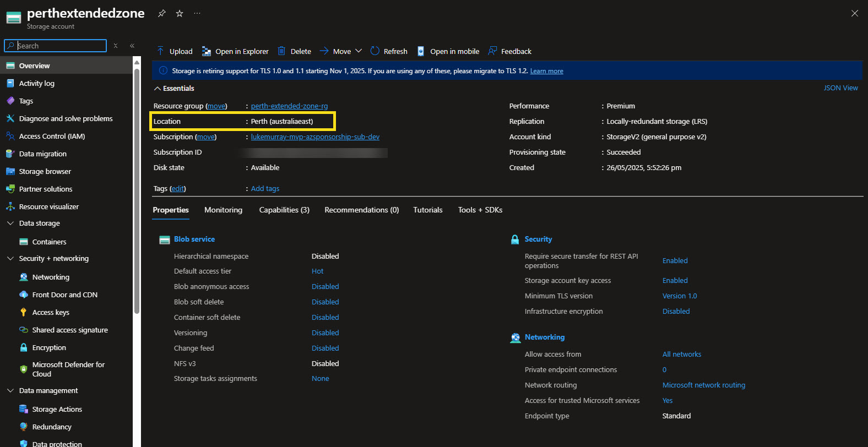Open the Security heading link
The image size is (868, 447).
coord(538,239)
